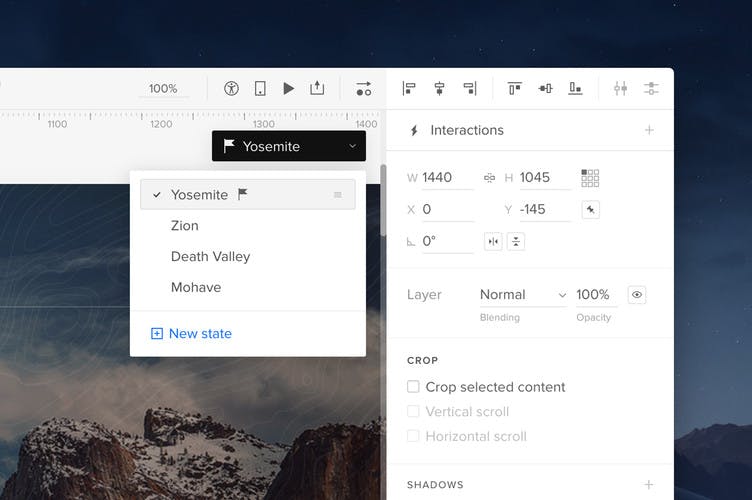This screenshot has height=500, width=752.
Task: Switch to the Death Valley state
Action: [x=211, y=256]
